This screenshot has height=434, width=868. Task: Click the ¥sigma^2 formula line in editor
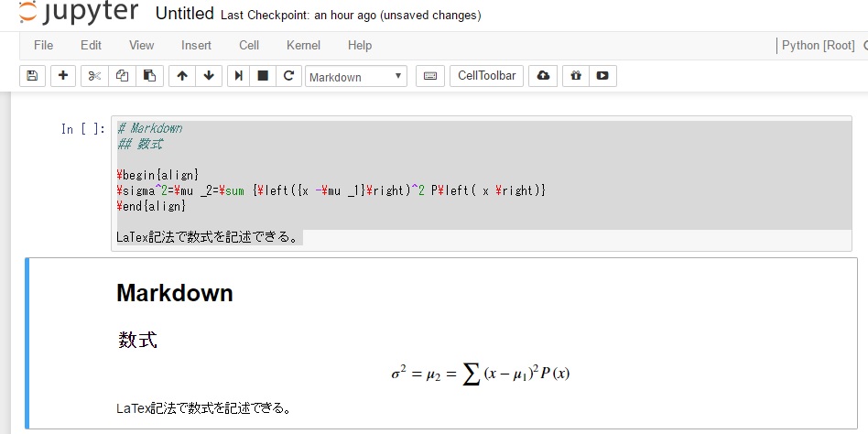click(x=331, y=190)
